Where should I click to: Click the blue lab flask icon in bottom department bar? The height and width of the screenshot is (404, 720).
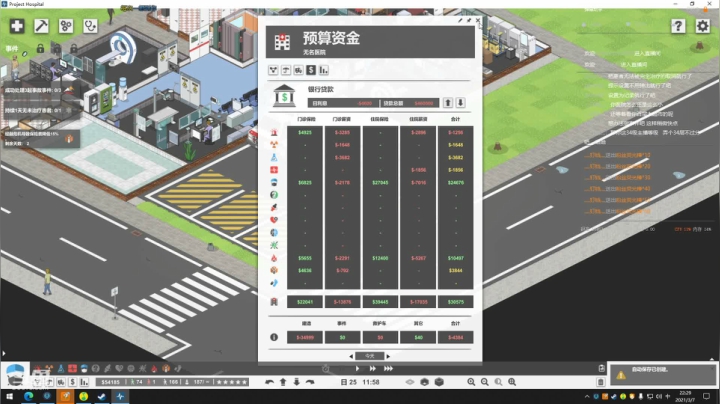click(x=61, y=368)
